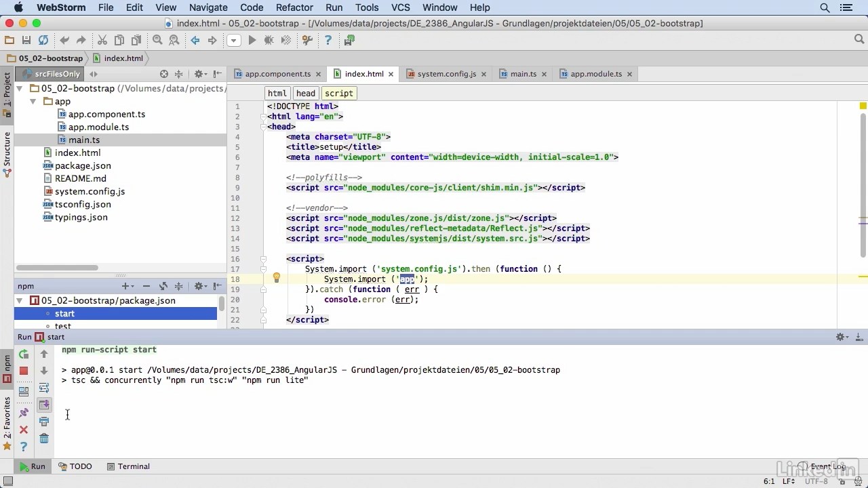Viewport: 868px width, 488px height.
Task: Open Run panel gear settings dropdown
Action: tap(841, 337)
